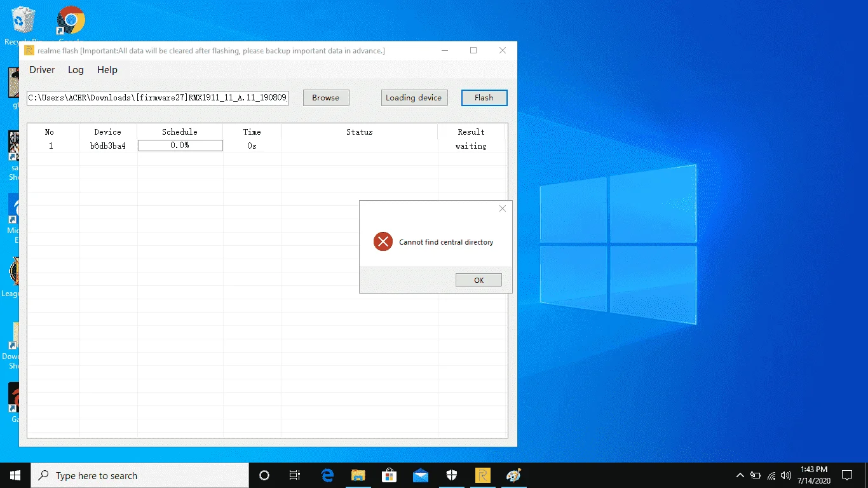Click the battery icon in the tray
This screenshot has width=868, height=488.
pos(756,475)
